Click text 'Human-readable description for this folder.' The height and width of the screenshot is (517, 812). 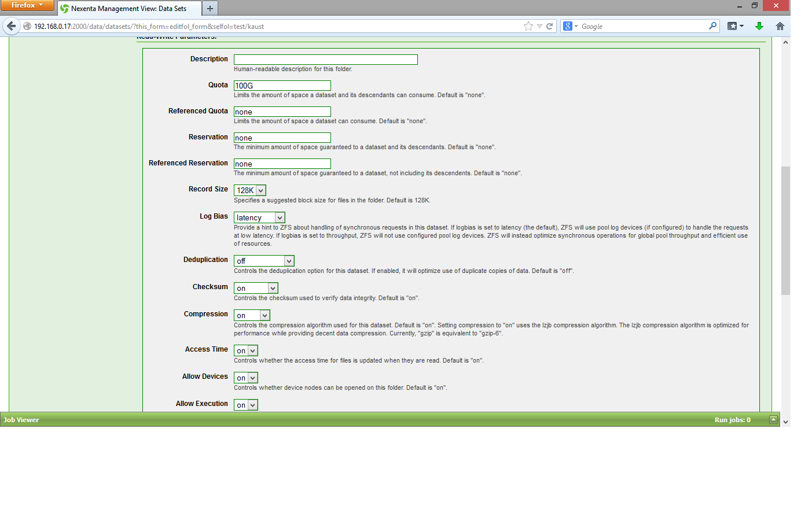(x=293, y=69)
